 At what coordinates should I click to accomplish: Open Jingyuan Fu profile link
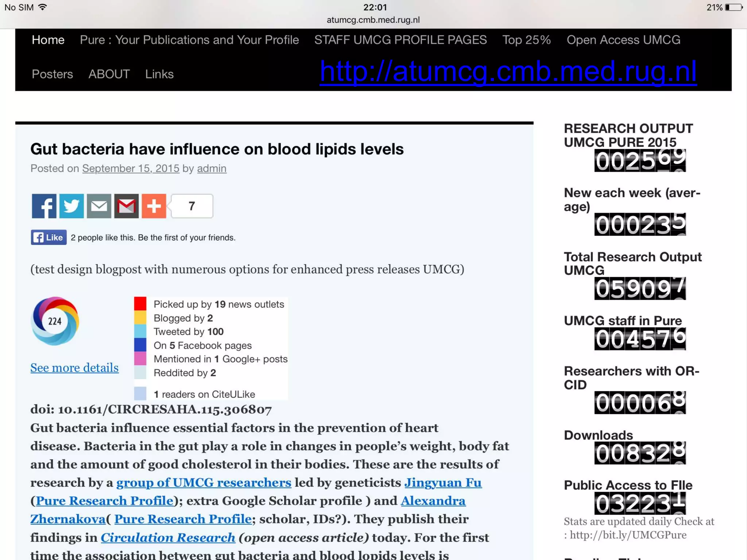[443, 483]
